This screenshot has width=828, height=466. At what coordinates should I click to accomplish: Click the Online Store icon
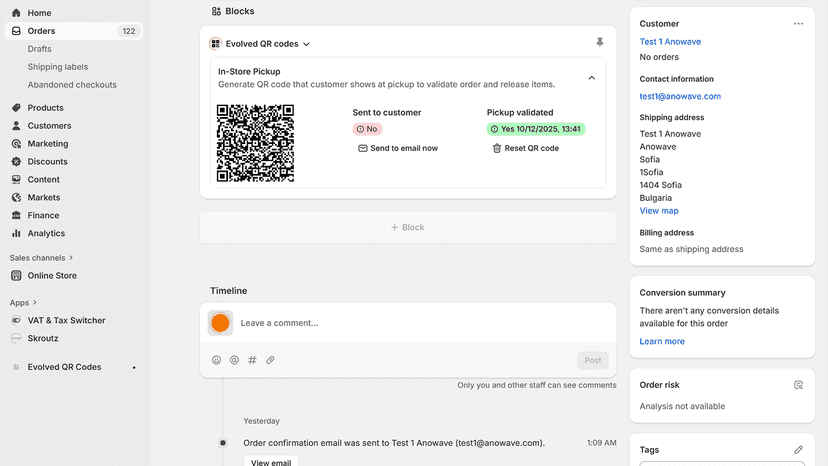[x=16, y=276]
